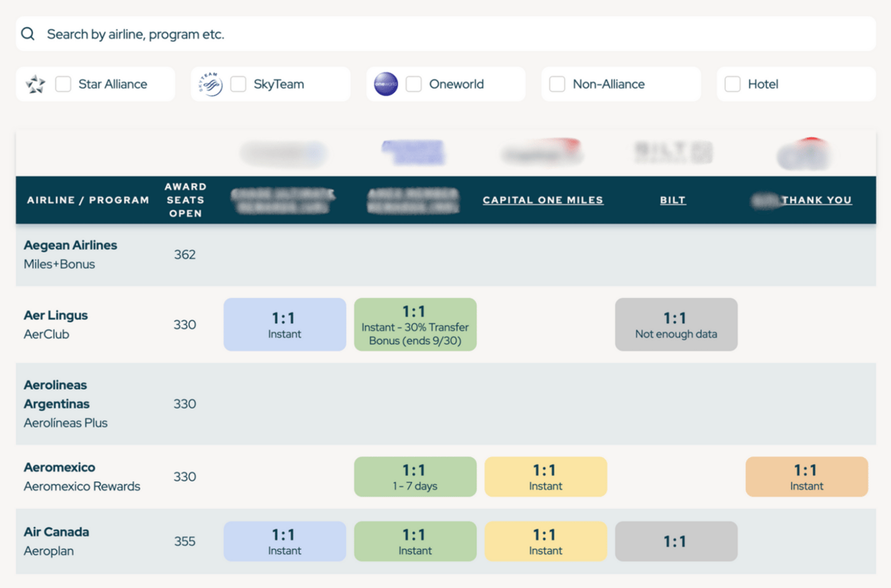Image resolution: width=891 pixels, height=588 pixels.
Task: Click Aer Lingus blue 1:1 Instant tile
Action: click(285, 324)
